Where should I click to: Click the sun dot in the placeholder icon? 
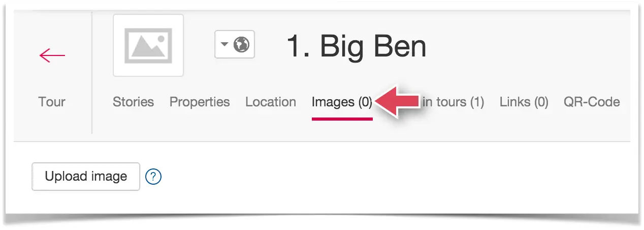160,39
